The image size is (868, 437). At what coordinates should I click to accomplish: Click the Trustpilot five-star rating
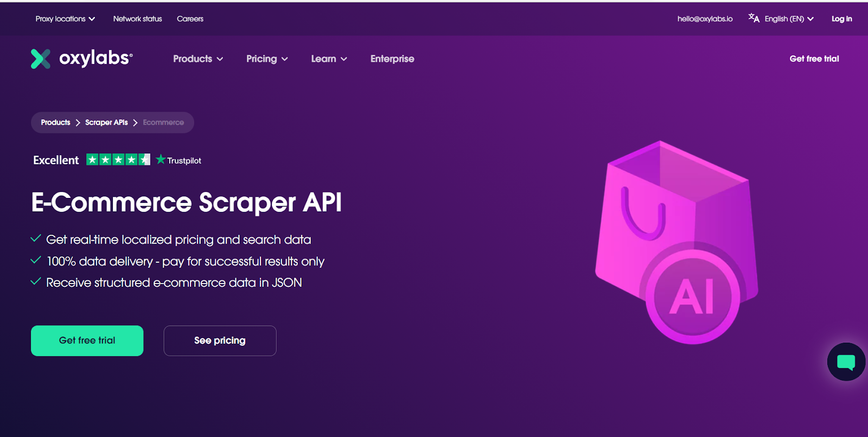(x=118, y=159)
